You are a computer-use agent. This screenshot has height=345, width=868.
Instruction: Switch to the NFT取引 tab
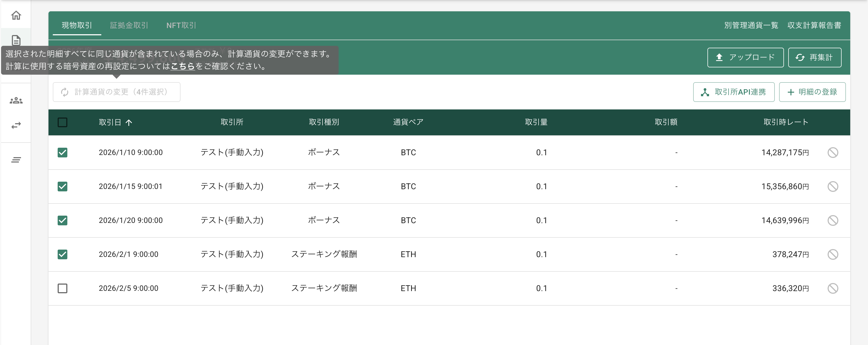[181, 25]
